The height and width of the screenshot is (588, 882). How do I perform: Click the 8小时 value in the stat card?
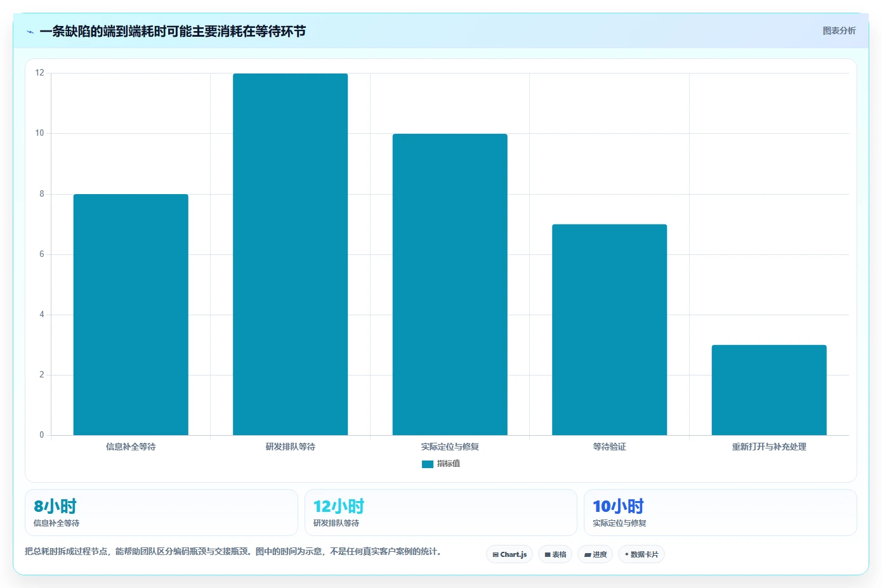click(55, 506)
